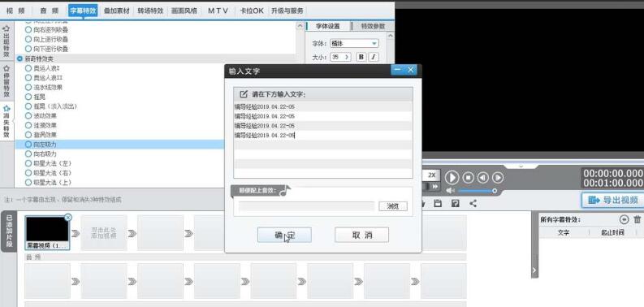Viewport: 644px width, 307px height.
Task: Confirm the text with 确定
Action: pyautogui.click(x=284, y=235)
